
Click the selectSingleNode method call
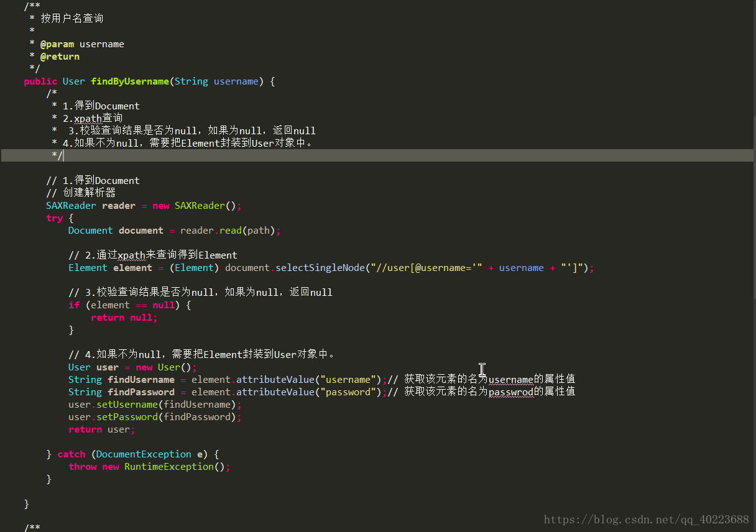(x=320, y=268)
